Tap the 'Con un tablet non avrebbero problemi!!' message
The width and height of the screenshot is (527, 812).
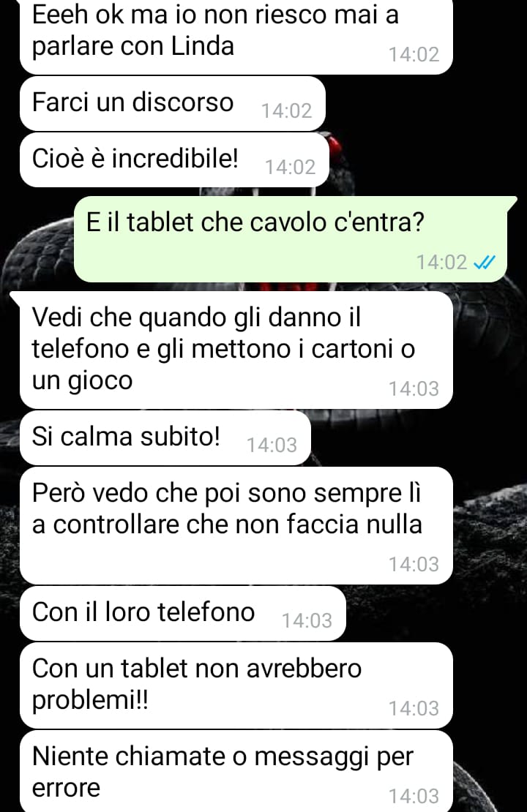pyautogui.click(x=236, y=685)
